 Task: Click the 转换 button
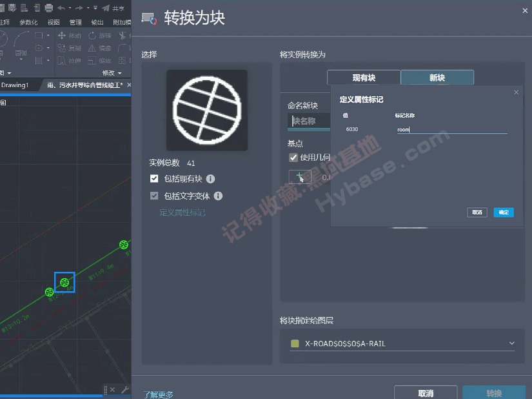[494, 393]
